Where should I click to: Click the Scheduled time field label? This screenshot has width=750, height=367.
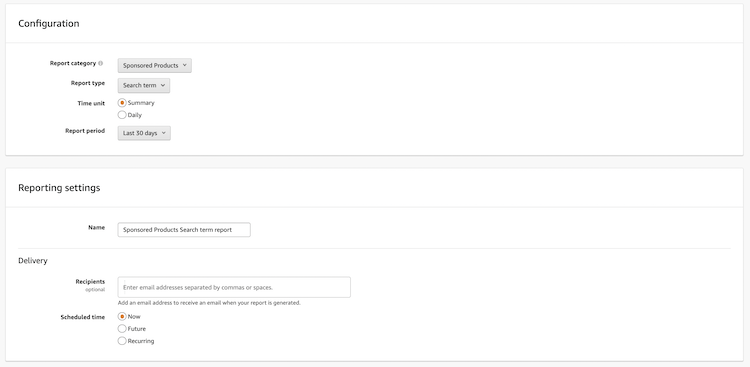pos(83,317)
